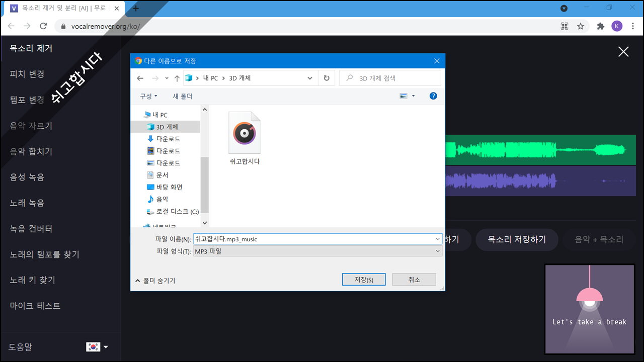Collapse folders with 폴더 숨기기
Screen dimensions: 644x362
coord(155,281)
